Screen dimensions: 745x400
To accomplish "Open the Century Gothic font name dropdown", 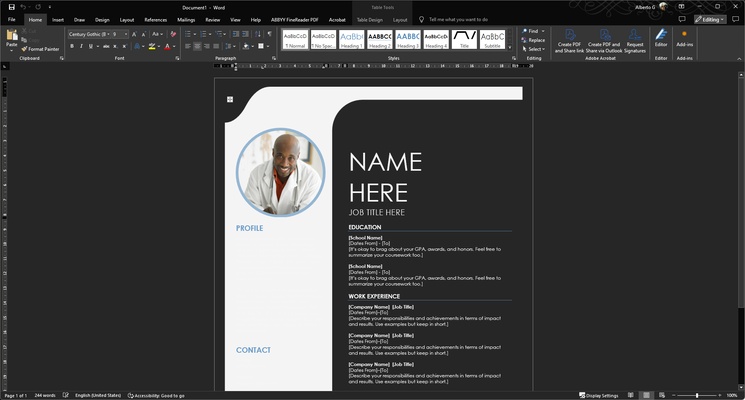I will (x=108, y=34).
